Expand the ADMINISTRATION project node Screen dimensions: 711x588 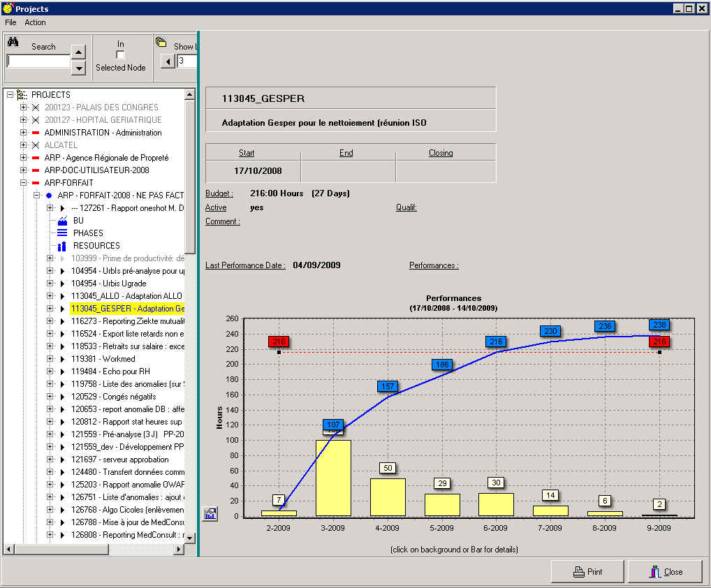(x=23, y=133)
